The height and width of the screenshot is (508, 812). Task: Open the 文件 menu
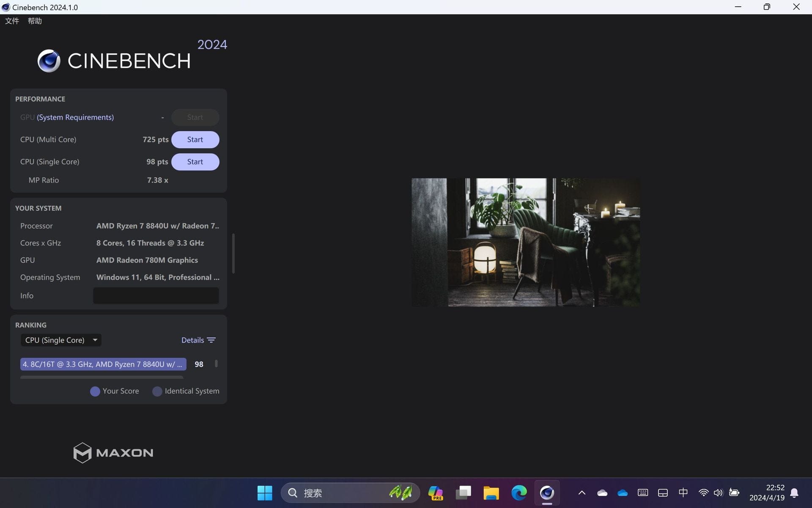coord(12,21)
